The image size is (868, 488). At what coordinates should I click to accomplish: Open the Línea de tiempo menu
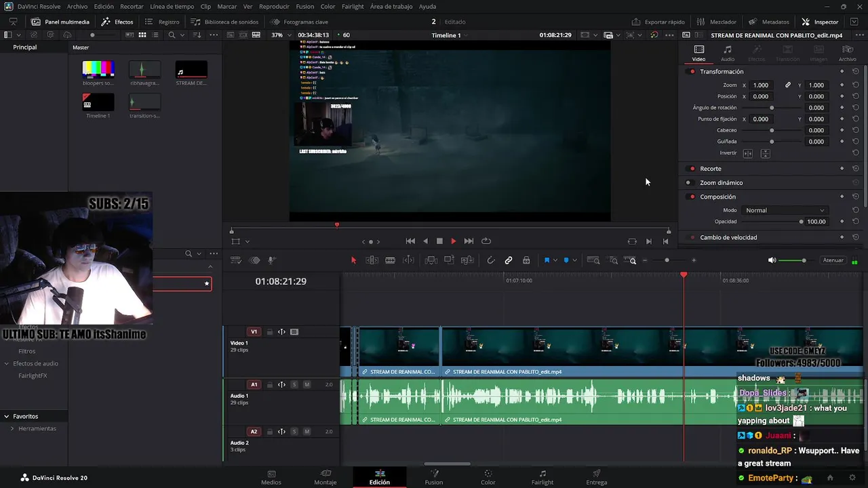[172, 6]
